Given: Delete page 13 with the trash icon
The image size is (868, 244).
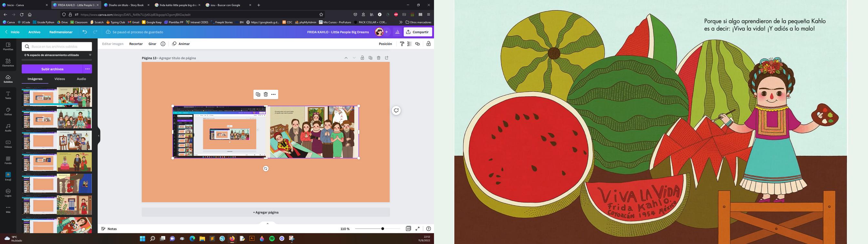Looking at the screenshot, I should (378, 58).
